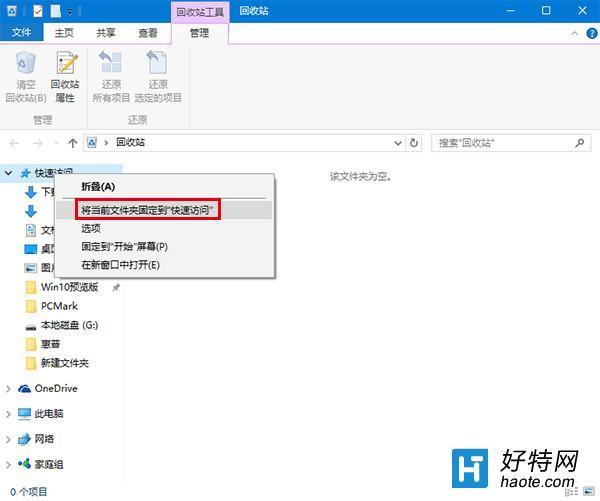Switch to the 查看 ribbon tab

tap(148, 33)
